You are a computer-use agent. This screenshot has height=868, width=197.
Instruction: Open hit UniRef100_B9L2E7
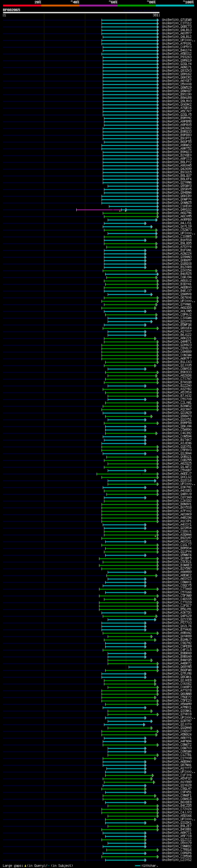coord(177,826)
